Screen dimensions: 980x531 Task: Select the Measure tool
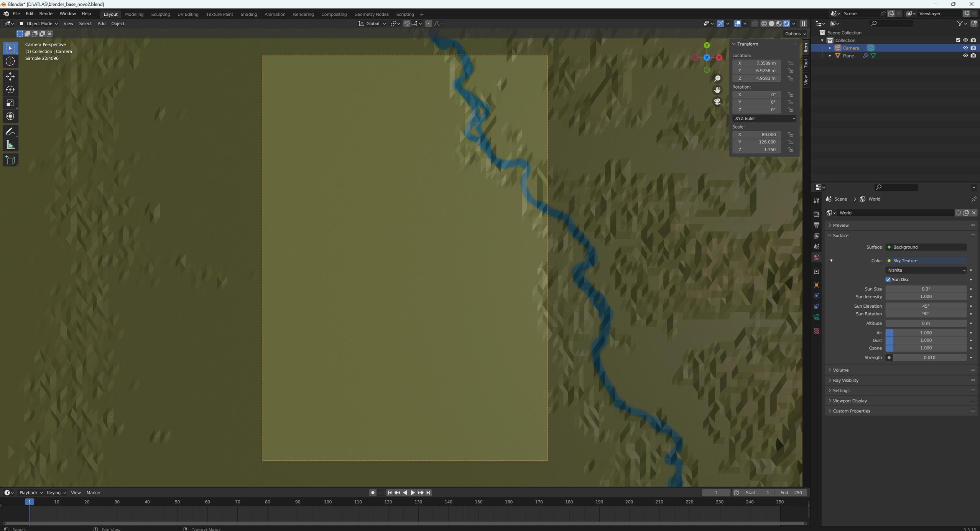[x=10, y=145]
